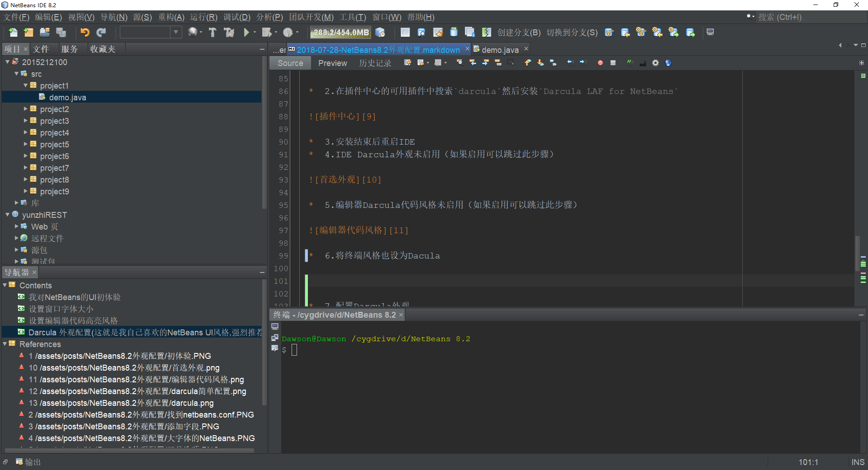
Task: Expand the project5 package
Action: click(26, 144)
